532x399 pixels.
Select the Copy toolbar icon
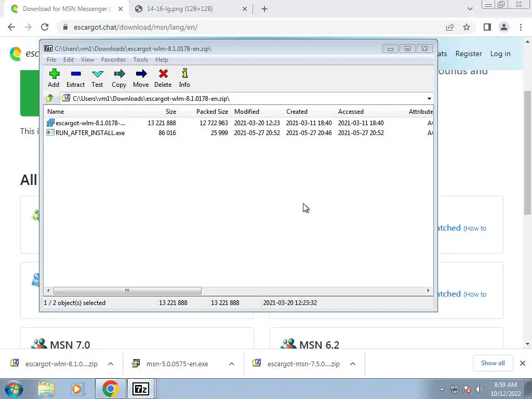click(119, 78)
